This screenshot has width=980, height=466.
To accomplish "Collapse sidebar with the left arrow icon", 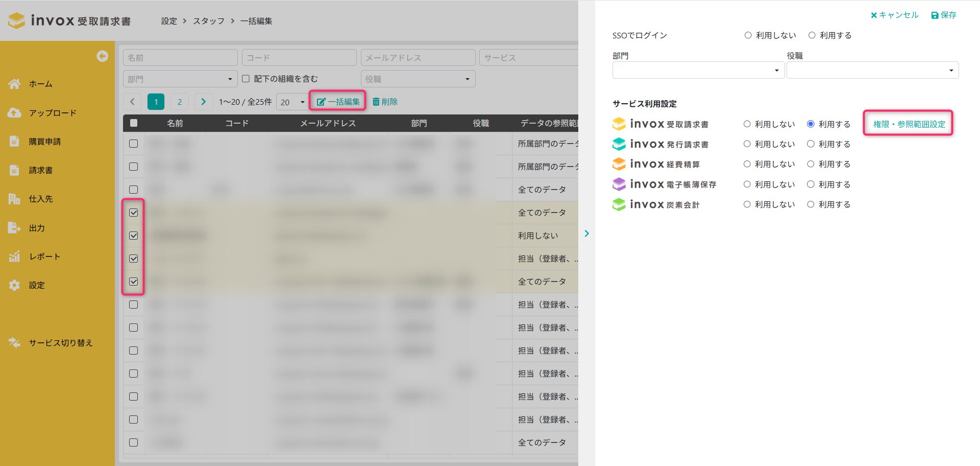I will point(103,56).
